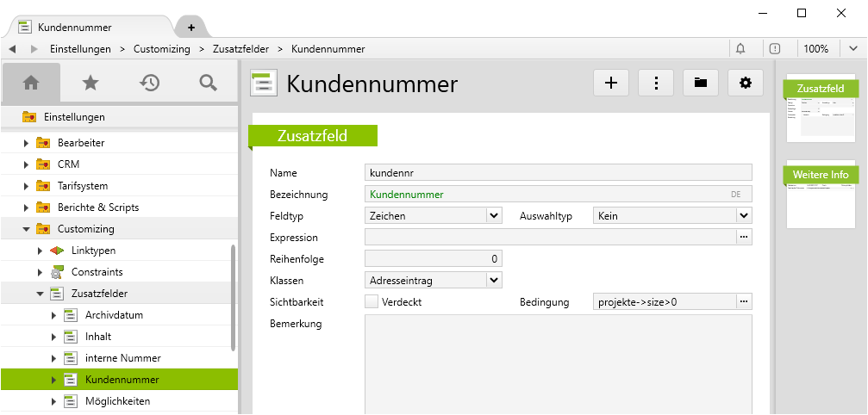868x415 pixels.
Task: Click the notification bell icon
Action: (740, 49)
